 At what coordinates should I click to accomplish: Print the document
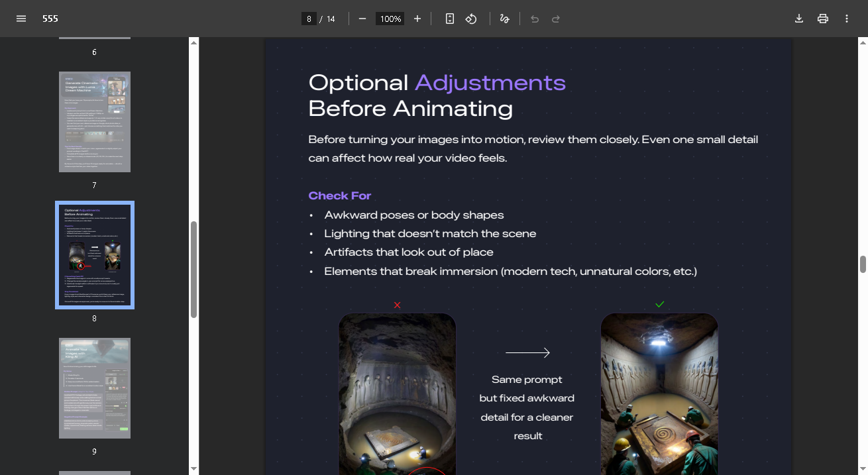[x=823, y=19]
